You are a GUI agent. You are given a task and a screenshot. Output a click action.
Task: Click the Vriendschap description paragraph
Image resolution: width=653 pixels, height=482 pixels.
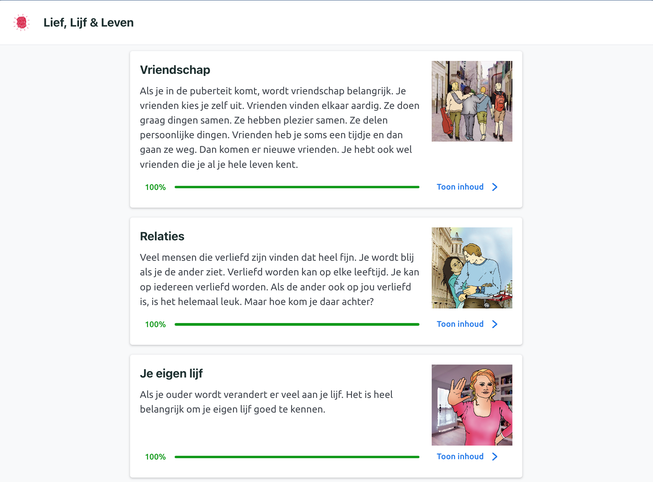pyautogui.click(x=279, y=127)
